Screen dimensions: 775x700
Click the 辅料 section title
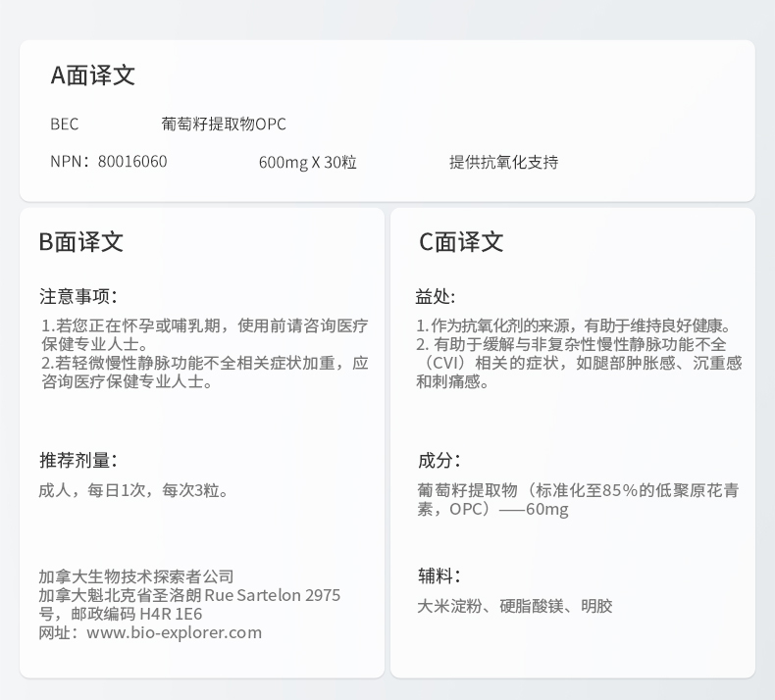438,575
